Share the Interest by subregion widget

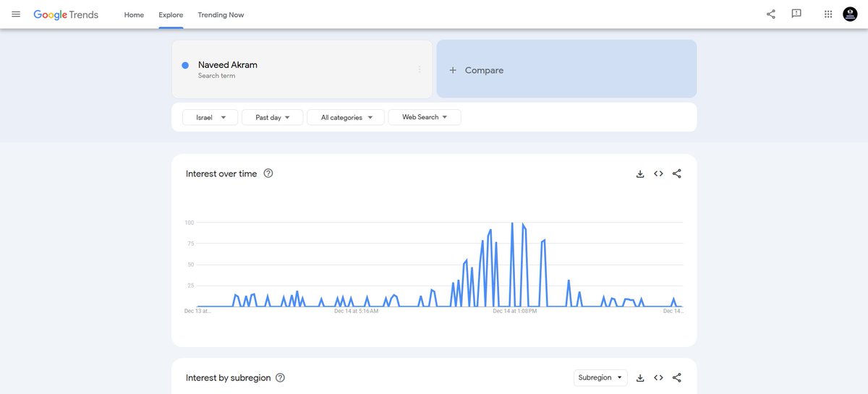click(677, 377)
